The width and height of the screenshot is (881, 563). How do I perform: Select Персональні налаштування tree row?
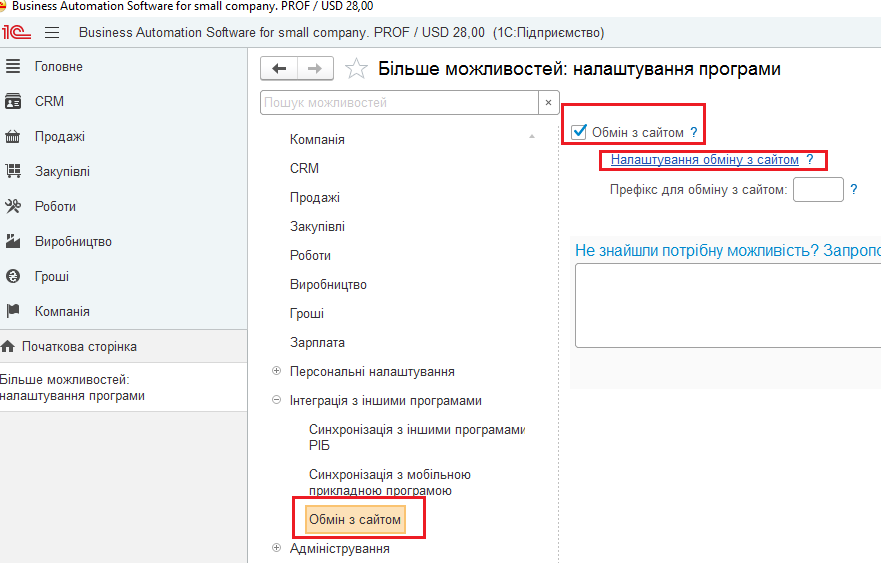click(373, 372)
